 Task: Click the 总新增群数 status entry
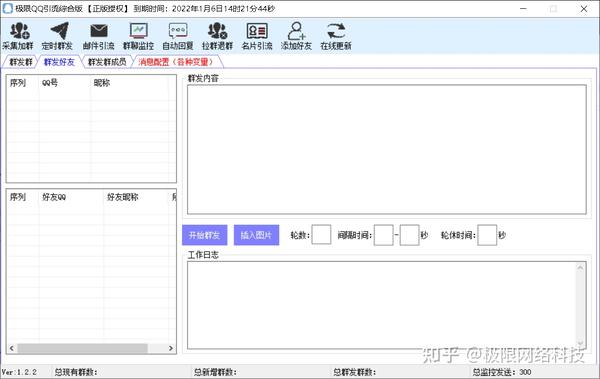215,372
